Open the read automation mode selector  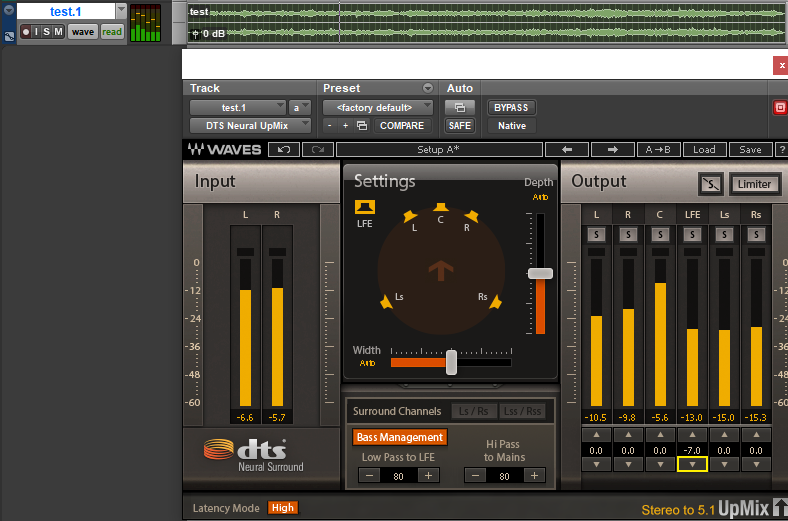(x=112, y=32)
